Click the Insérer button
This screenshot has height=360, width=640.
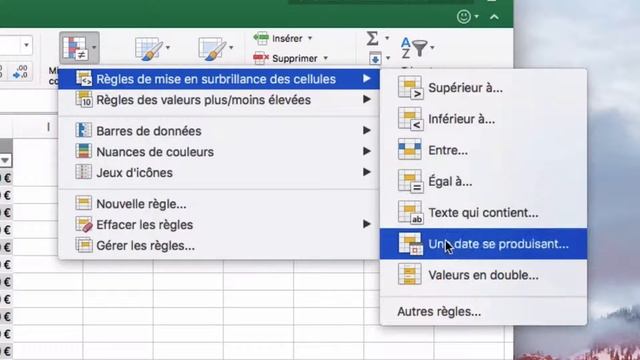[278, 38]
